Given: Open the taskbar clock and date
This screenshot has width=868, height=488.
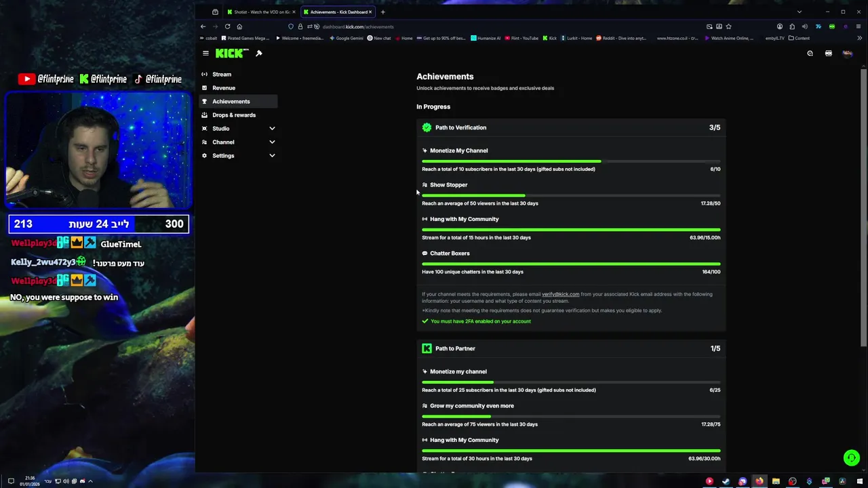Looking at the screenshot, I should click(29, 481).
